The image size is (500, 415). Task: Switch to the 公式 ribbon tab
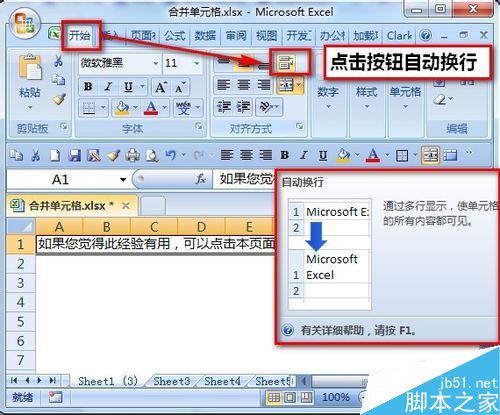tap(174, 35)
